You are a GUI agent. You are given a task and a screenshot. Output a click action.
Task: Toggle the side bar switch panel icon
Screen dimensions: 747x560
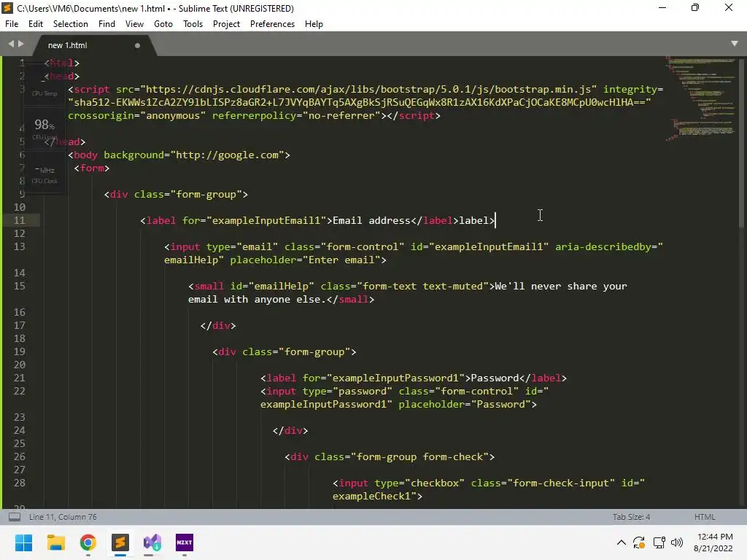tap(15, 517)
